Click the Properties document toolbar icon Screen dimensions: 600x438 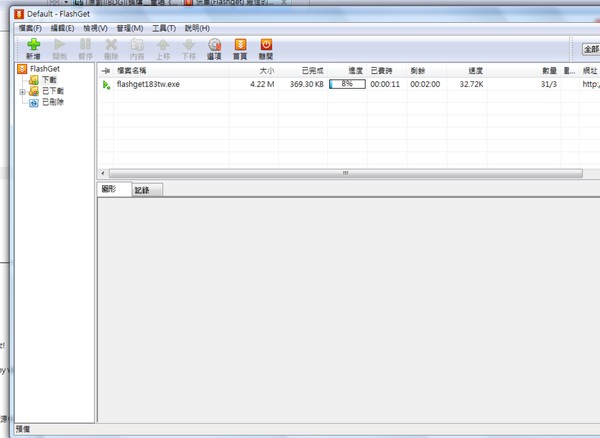(137, 45)
